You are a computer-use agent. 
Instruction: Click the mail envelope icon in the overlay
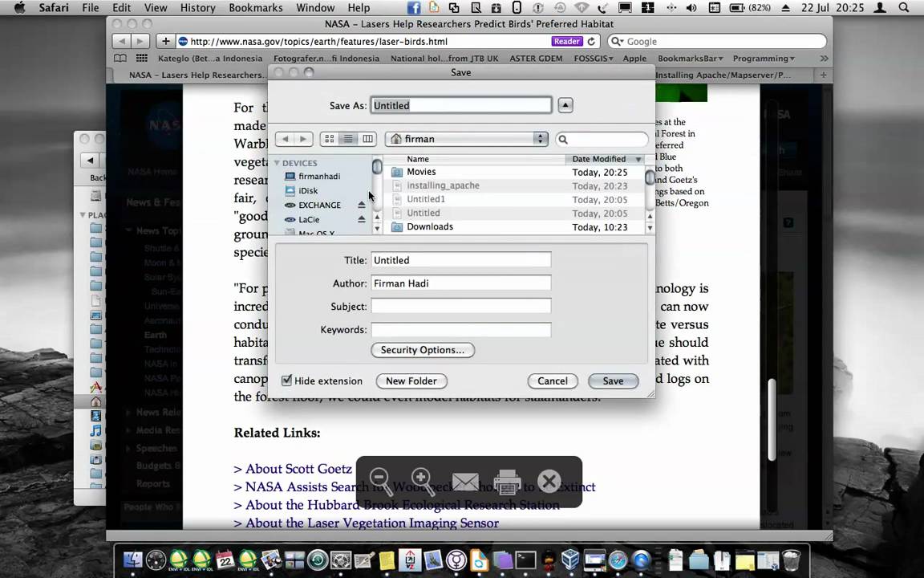pos(465,482)
